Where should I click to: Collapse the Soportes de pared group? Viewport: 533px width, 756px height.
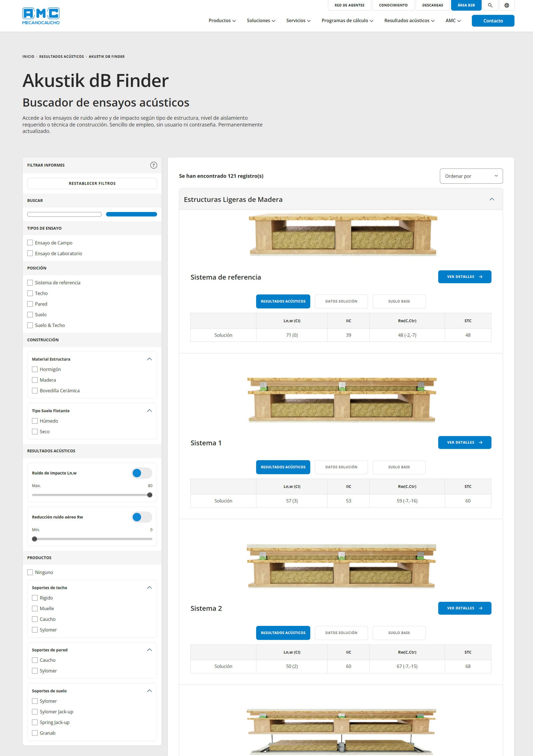coord(149,650)
